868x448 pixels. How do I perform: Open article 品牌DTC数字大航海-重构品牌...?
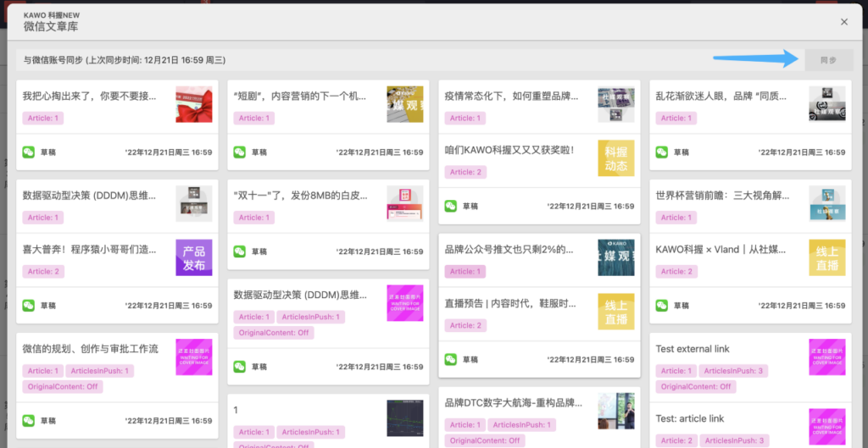[x=514, y=403]
